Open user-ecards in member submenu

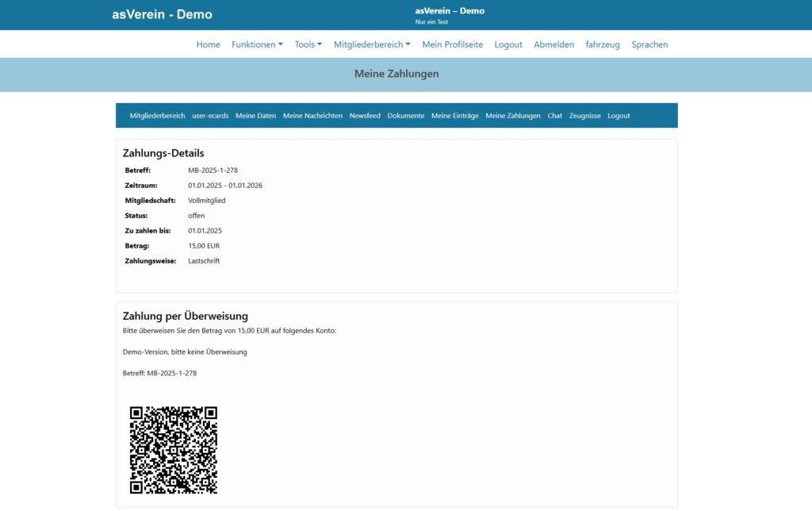tap(210, 116)
